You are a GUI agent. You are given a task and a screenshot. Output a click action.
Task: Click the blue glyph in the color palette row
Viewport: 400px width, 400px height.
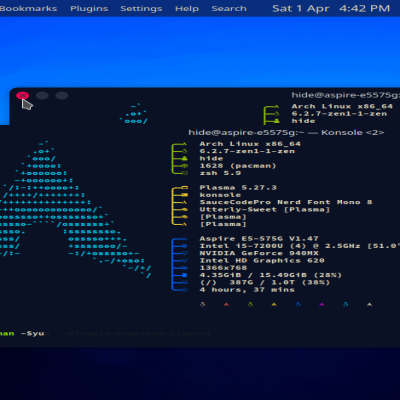point(298,304)
